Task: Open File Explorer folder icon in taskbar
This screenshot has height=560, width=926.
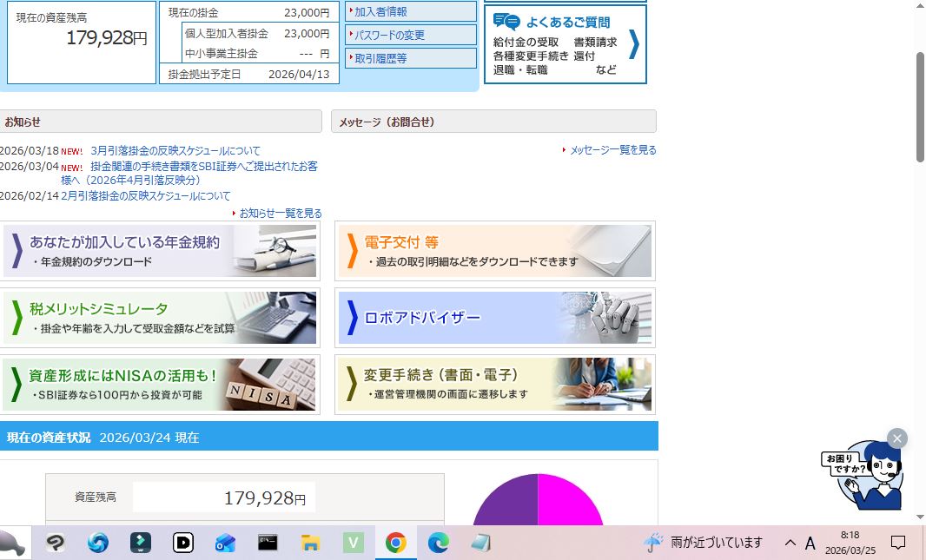Action: tap(310, 544)
